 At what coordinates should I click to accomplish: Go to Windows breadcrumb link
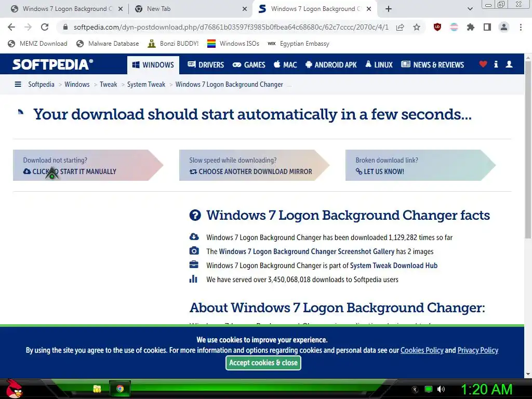77,84
